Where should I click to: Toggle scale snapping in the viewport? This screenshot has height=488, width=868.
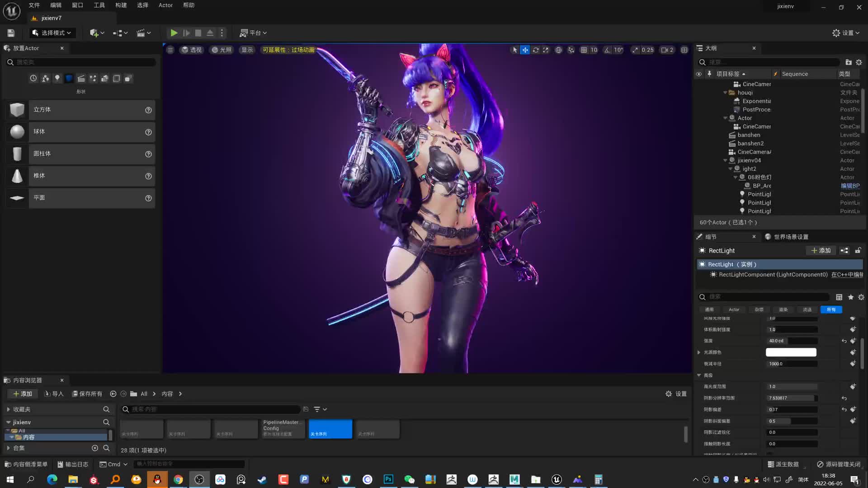point(635,50)
